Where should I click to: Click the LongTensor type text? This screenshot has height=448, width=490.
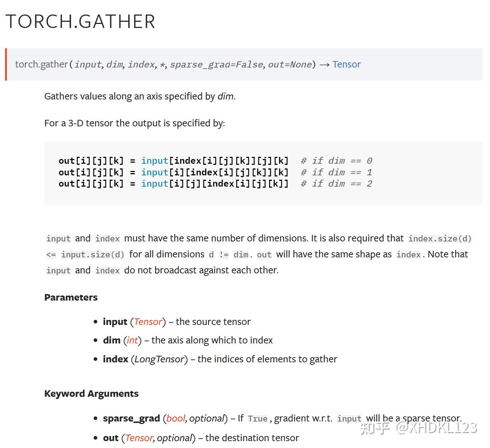click(x=159, y=359)
